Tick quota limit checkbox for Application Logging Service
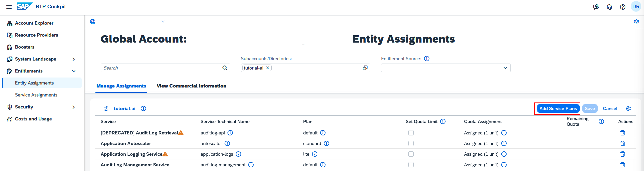Image resolution: width=644 pixels, height=171 pixels. click(411, 154)
